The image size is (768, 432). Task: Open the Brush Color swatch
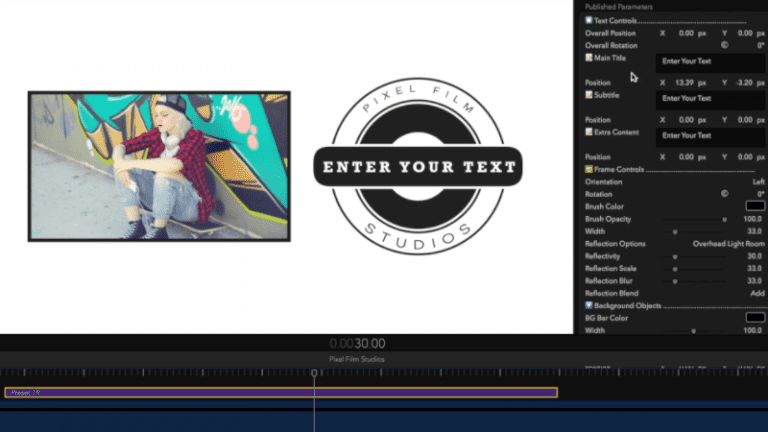point(755,206)
